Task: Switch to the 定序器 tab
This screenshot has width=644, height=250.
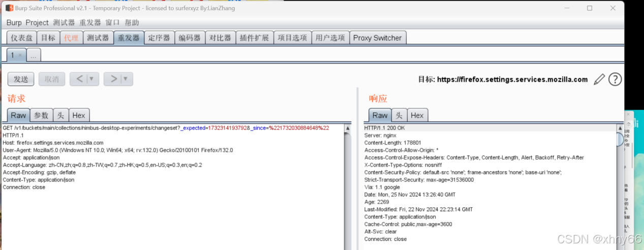Action: (160, 38)
